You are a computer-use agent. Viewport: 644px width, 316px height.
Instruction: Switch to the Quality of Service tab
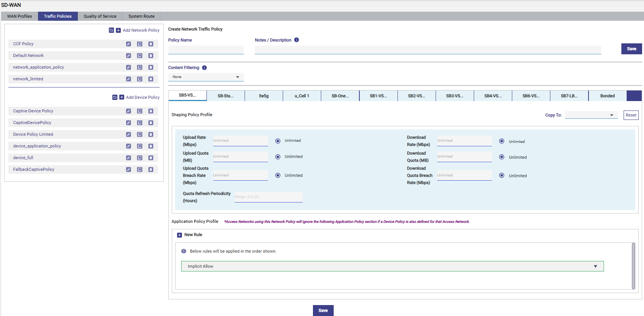(100, 16)
